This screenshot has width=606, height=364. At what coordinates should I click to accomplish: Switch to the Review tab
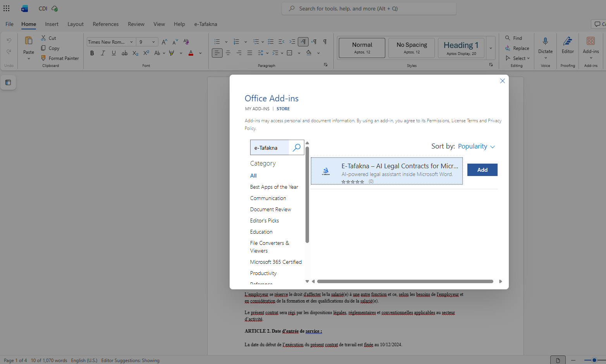point(136,24)
